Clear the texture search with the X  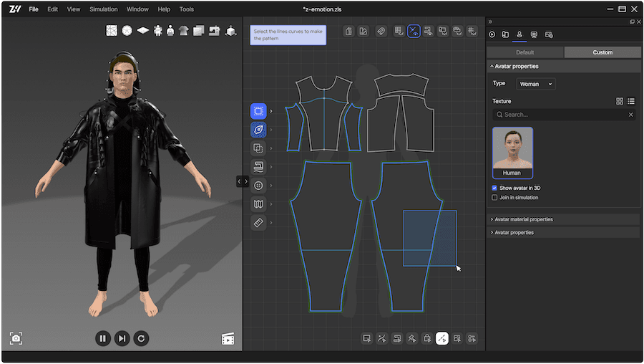tap(631, 115)
